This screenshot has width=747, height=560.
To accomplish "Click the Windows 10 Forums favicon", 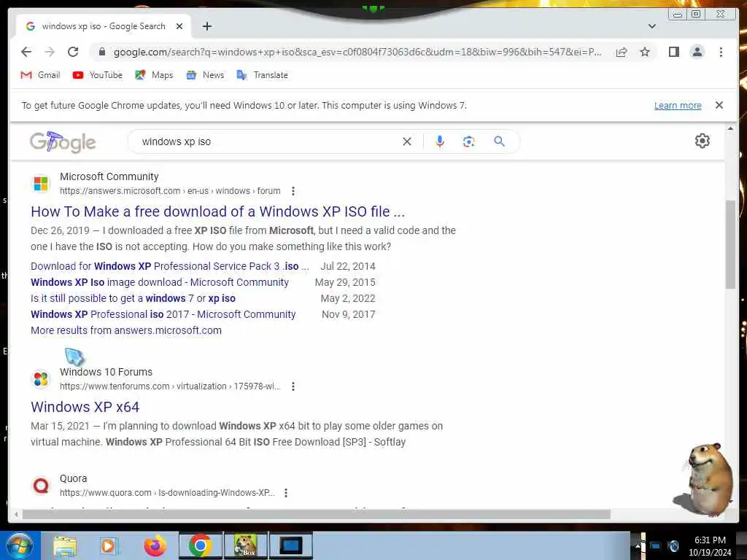I will tap(41, 379).
